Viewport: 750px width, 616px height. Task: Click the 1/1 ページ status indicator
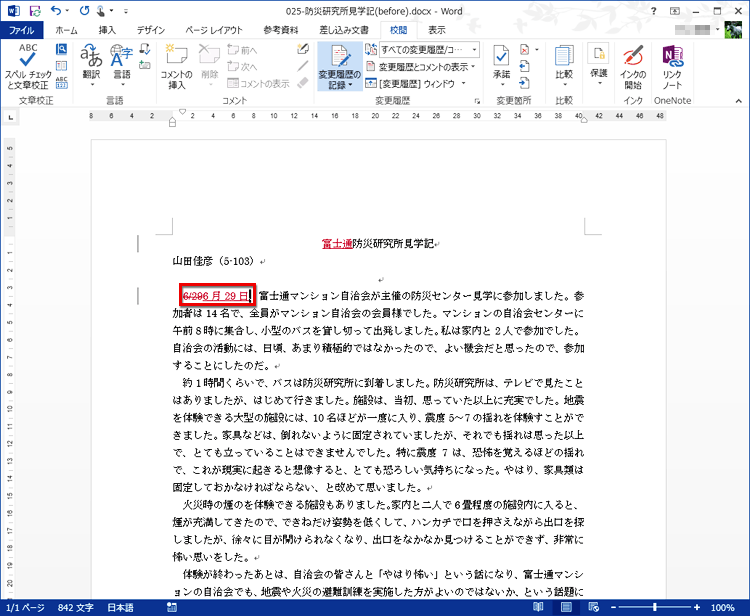point(25,607)
